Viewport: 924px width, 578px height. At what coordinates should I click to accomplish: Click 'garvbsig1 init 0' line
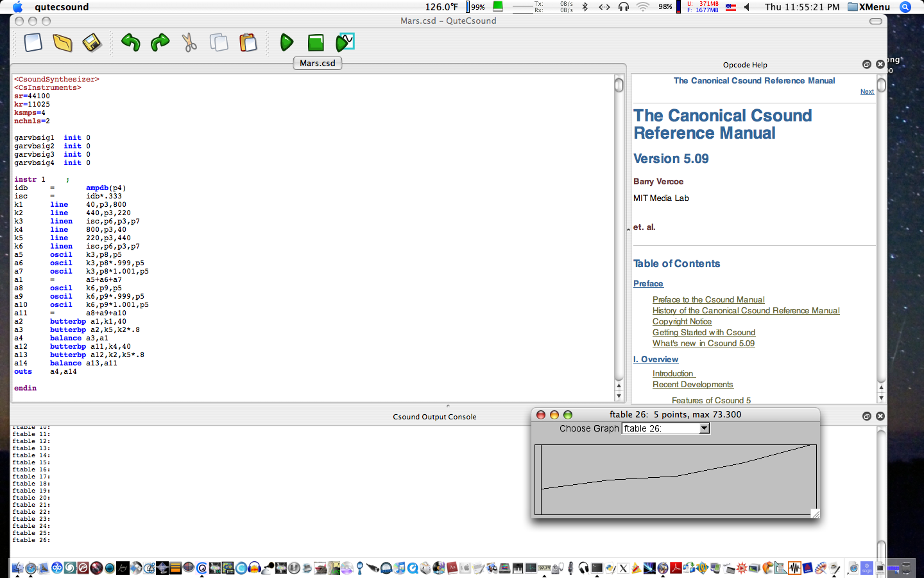[x=52, y=138]
